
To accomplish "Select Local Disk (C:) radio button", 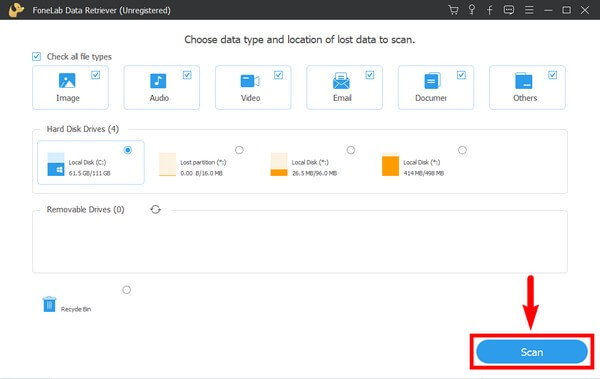I will pos(128,150).
